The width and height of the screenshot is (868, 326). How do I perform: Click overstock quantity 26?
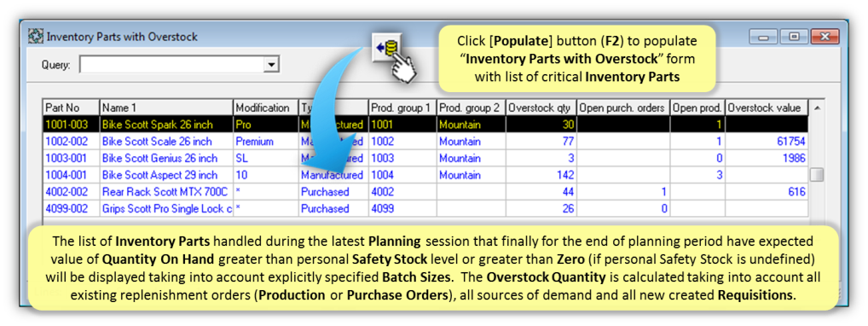coord(567,209)
